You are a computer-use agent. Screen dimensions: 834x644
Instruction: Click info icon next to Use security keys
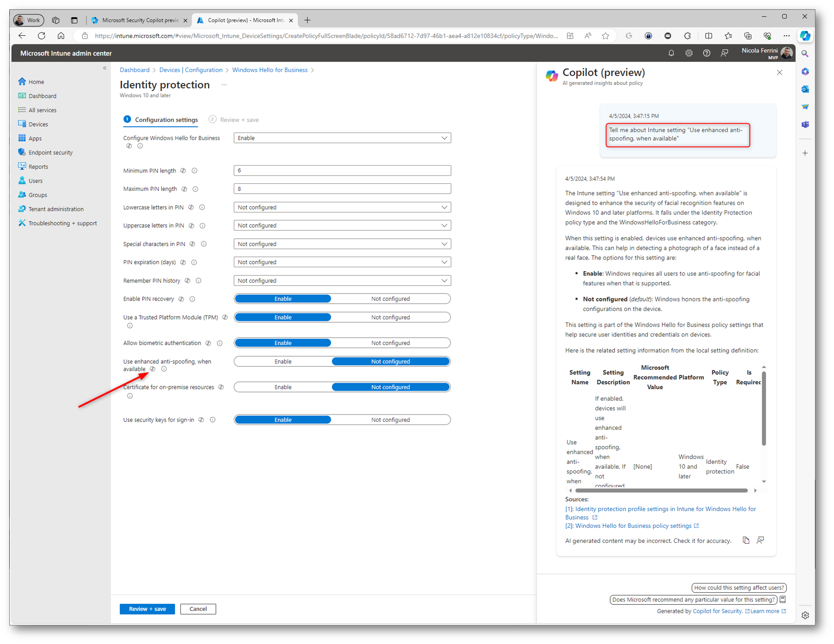[x=212, y=420]
